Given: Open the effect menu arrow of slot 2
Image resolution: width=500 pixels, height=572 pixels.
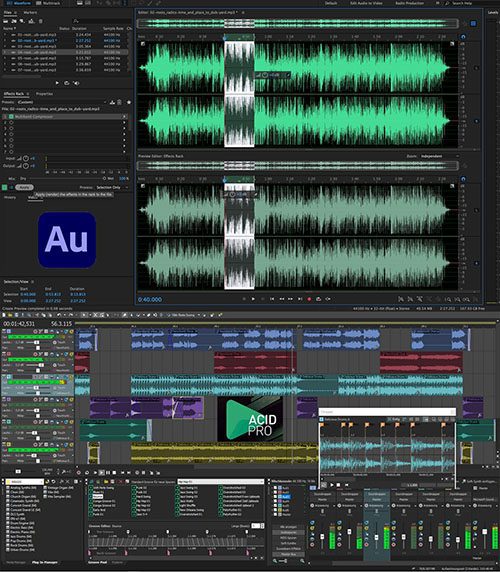Looking at the screenshot, I should 124,123.
